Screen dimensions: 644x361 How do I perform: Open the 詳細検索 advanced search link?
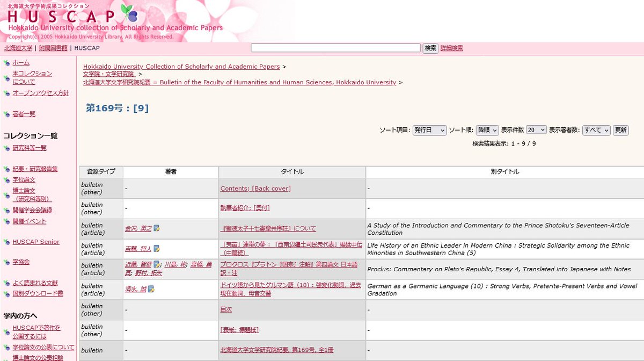[x=452, y=48]
